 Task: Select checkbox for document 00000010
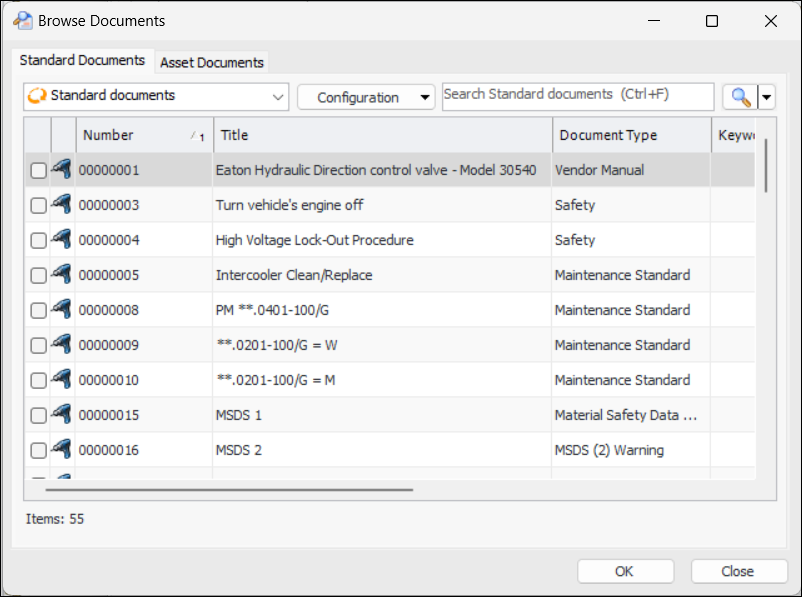(x=38, y=381)
